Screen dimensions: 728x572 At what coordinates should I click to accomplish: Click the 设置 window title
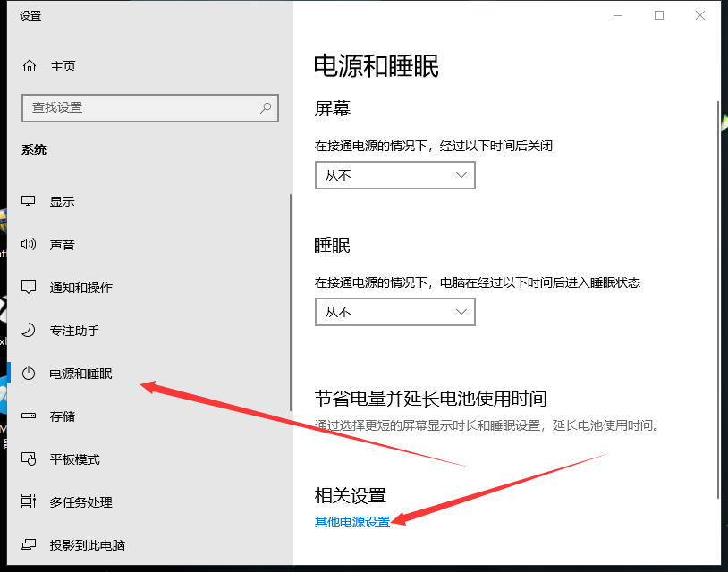[x=30, y=16]
